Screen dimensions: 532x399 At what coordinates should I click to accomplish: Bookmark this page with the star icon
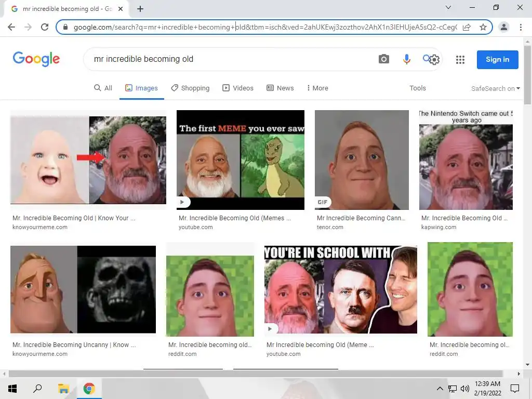(x=483, y=27)
